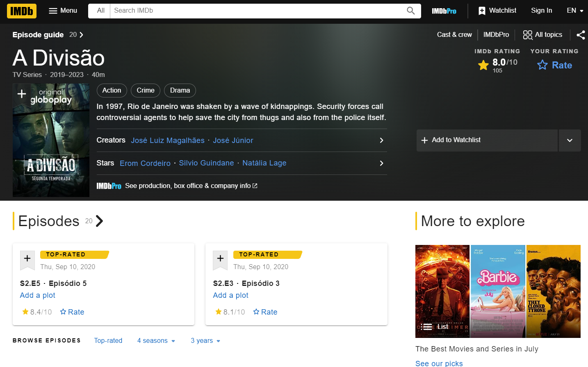Open the A Divisão poster image
Viewport: 588px width, 367px height.
[x=51, y=140]
